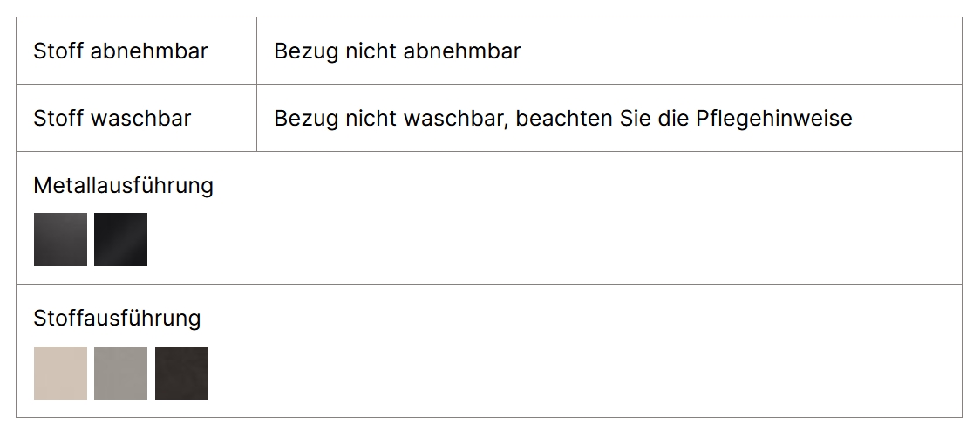The image size is (980, 446).
Task: Select the glossy black metal finish swatch
Action: tap(120, 239)
